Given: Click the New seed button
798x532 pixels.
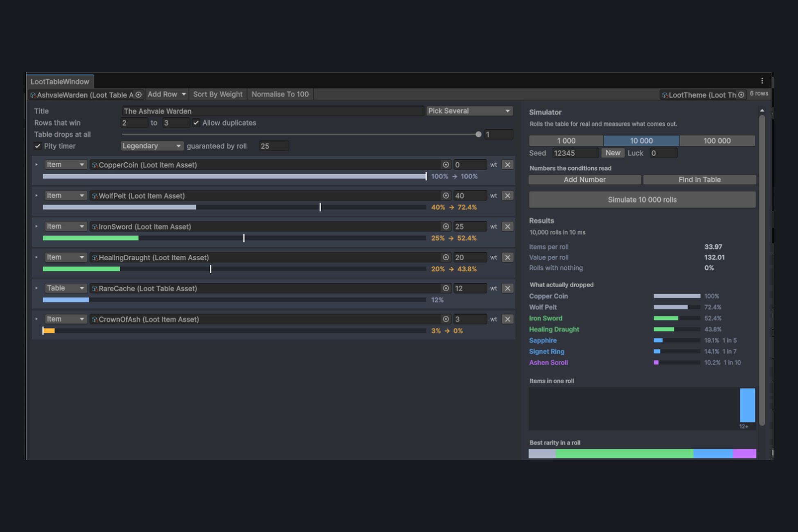Looking at the screenshot, I should pos(613,153).
